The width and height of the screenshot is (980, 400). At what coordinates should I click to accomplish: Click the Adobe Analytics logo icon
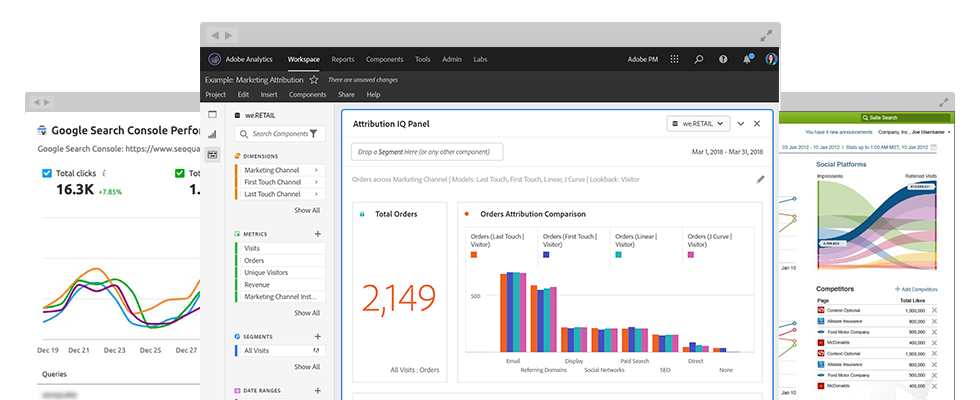[214, 59]
